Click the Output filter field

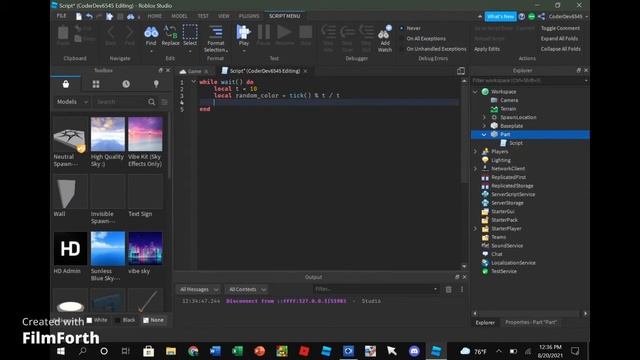point(376,289)
